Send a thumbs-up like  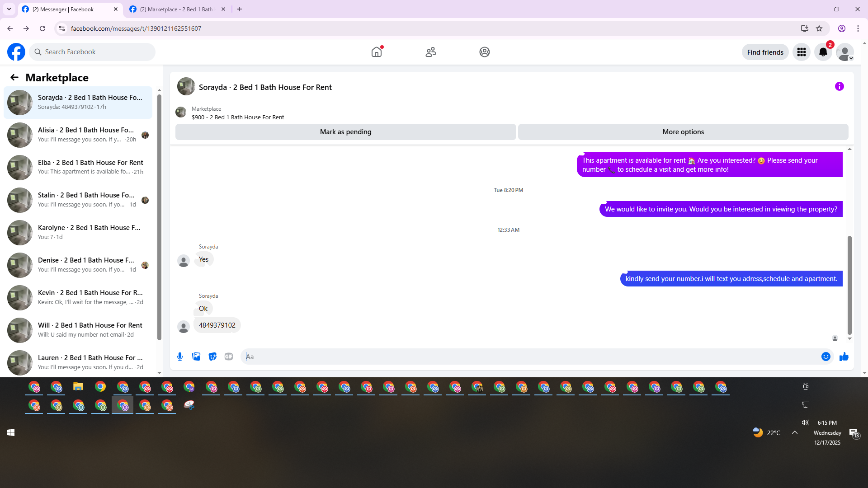click(x=844, y=357)
